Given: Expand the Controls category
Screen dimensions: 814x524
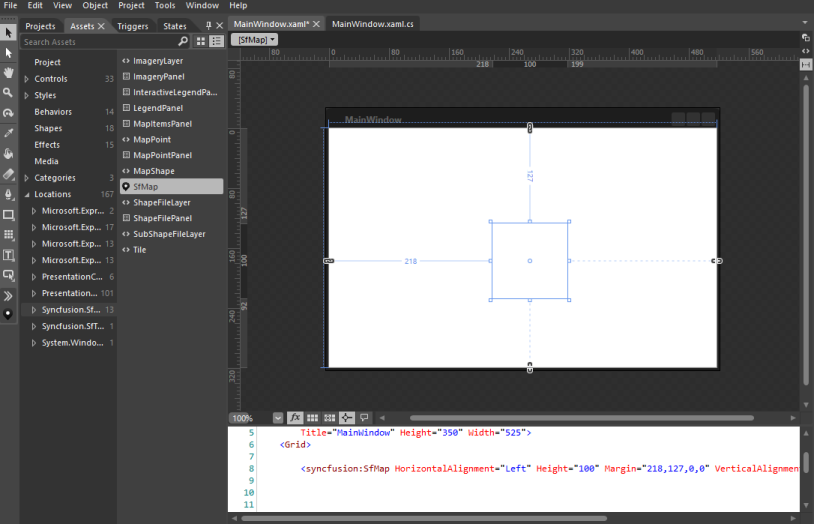Looking at the screenshot, I should coord(26,79).
